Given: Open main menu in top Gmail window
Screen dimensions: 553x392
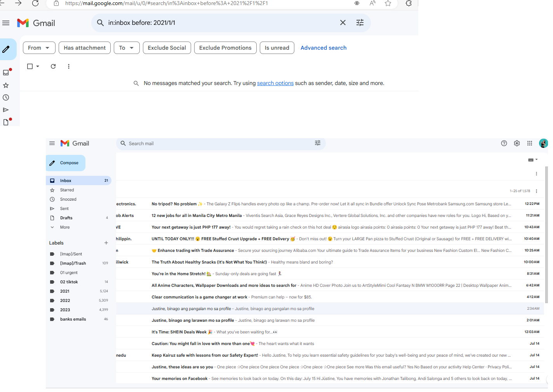Looking at the screenshot, I should click(x=6, y=23).
